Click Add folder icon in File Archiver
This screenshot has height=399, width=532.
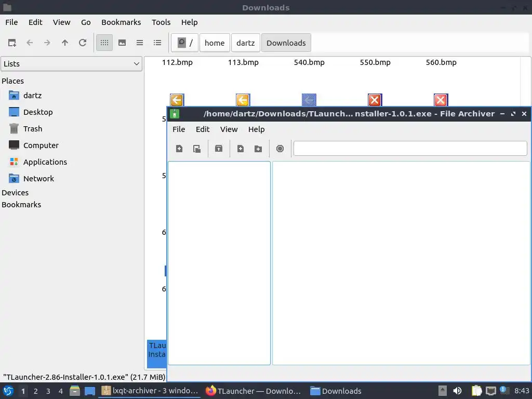coord(258,149)
